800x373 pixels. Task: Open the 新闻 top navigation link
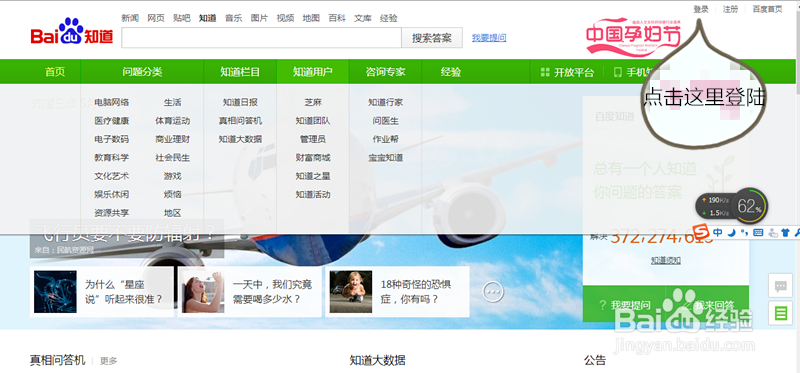click(130, 18)
